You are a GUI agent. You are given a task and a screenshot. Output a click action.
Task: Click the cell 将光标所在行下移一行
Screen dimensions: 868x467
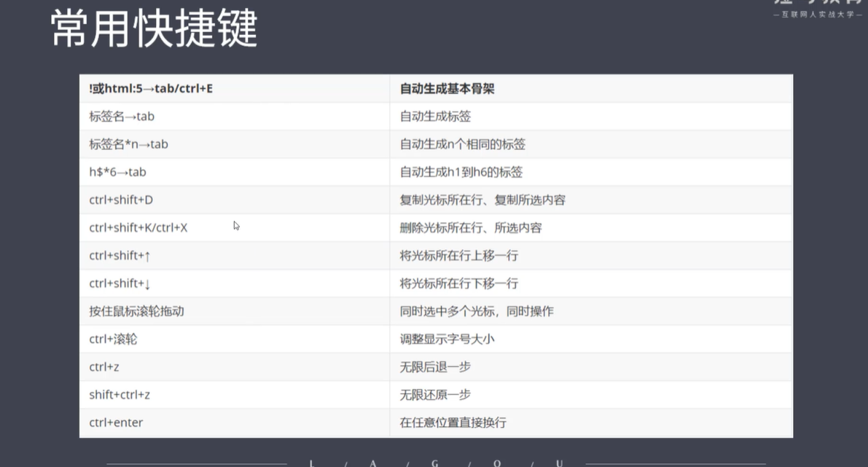pyautogui.click(x=591, y=283)
